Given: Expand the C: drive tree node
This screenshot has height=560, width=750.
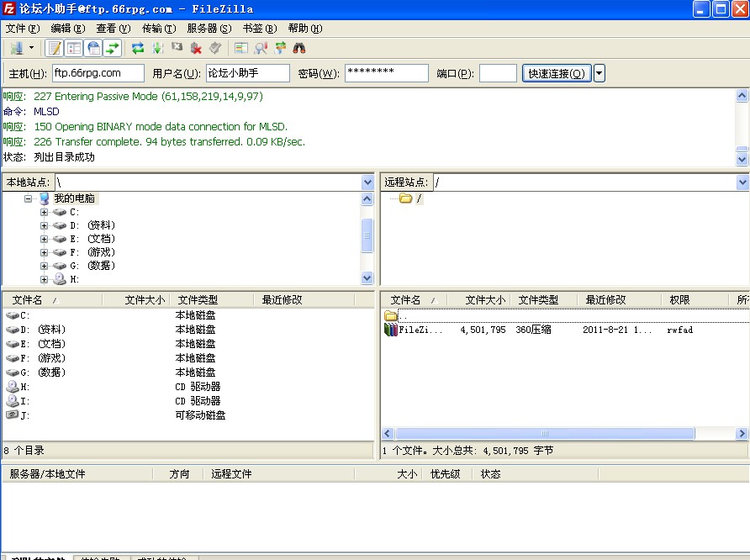Looking at the screenshot, I should [x=44, y=212].
